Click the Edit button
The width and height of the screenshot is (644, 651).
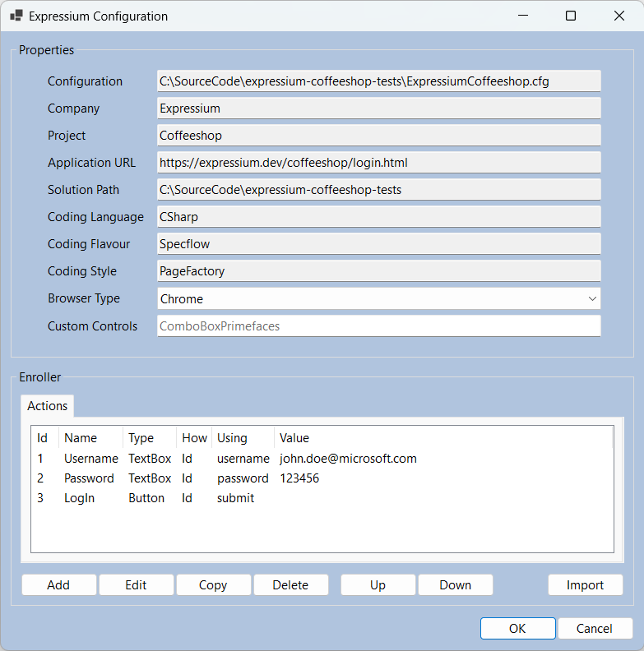tap(136, 585)
